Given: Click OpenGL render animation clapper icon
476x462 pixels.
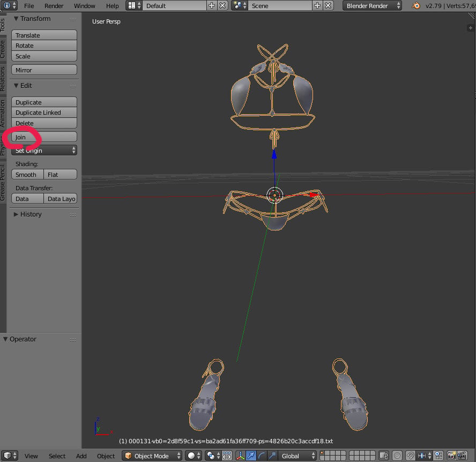Looking at the screenshot, I should pyautogui.click(x=463, y=456).
